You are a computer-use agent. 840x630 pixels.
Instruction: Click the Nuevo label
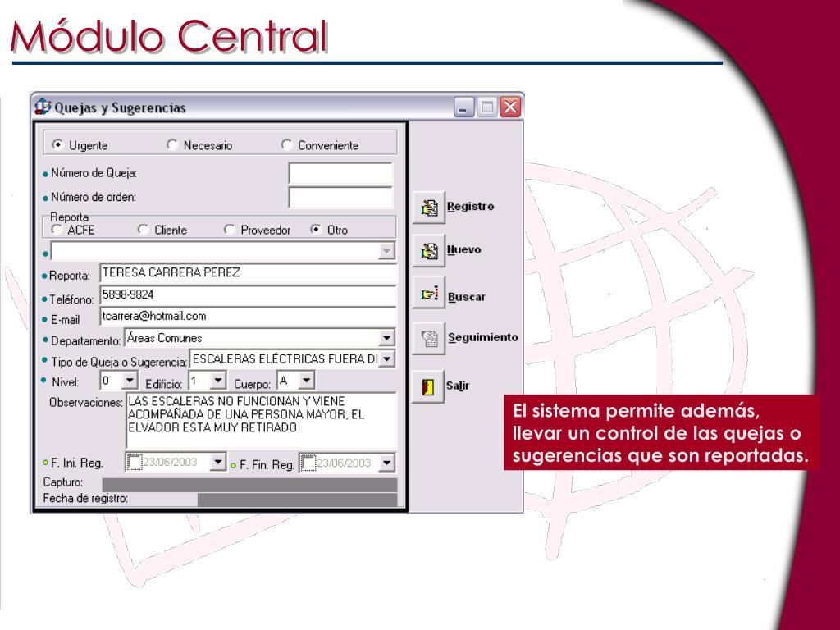(x=464, y=249)
